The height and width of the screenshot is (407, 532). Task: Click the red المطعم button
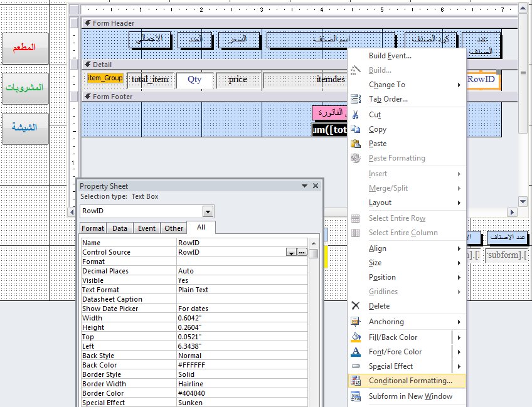click(25, 48)
